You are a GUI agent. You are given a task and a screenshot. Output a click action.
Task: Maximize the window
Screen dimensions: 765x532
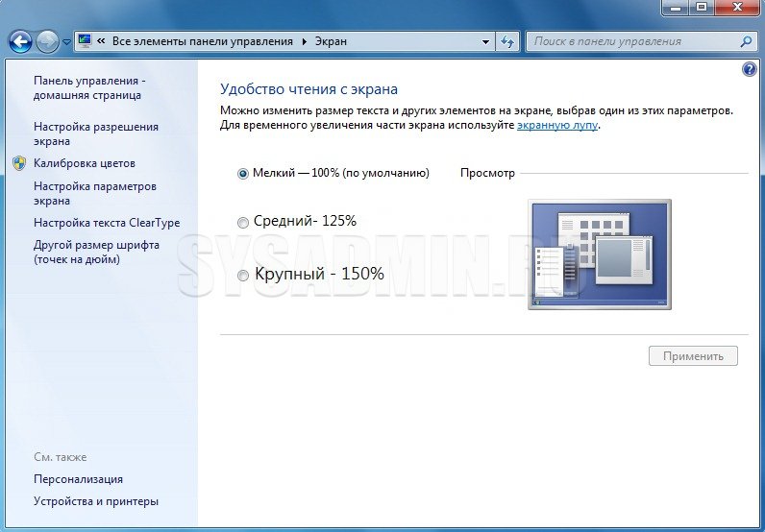point(702,7)
